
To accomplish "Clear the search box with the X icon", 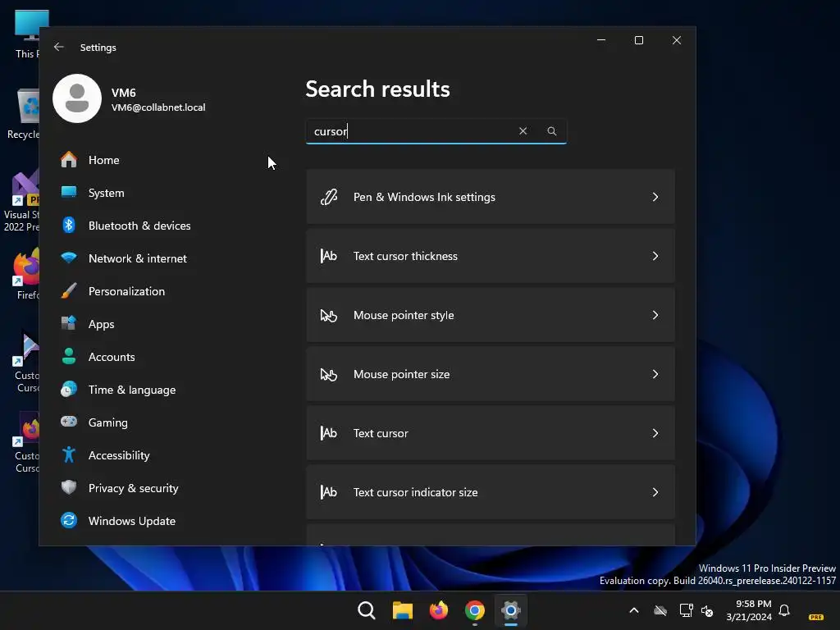I will point(523,131).
